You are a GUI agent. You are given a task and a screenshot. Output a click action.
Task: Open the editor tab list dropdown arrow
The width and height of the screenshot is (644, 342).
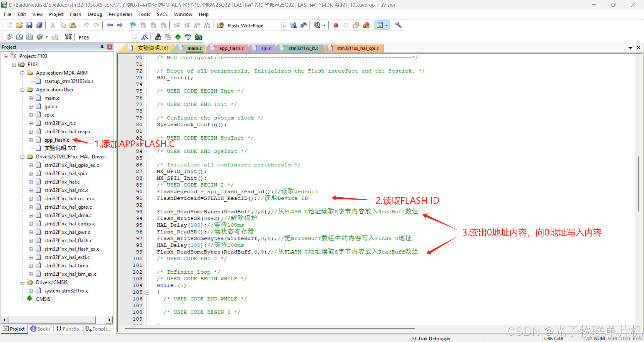point(630,48)
